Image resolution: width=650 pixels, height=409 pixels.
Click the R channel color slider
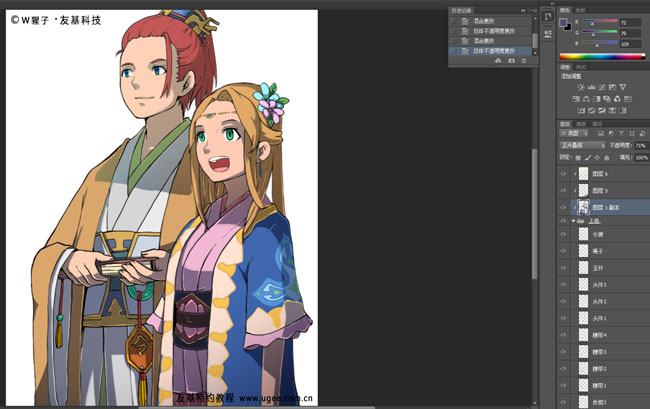(599, 21)
